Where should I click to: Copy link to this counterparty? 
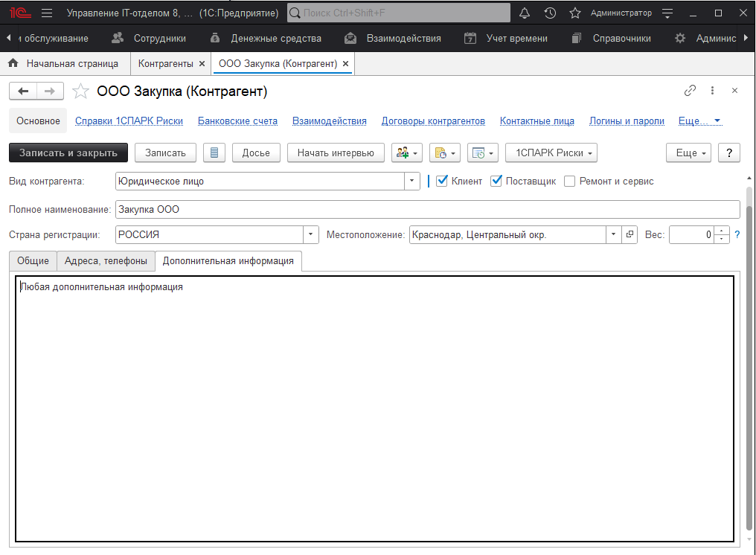(x=690, y=91)
